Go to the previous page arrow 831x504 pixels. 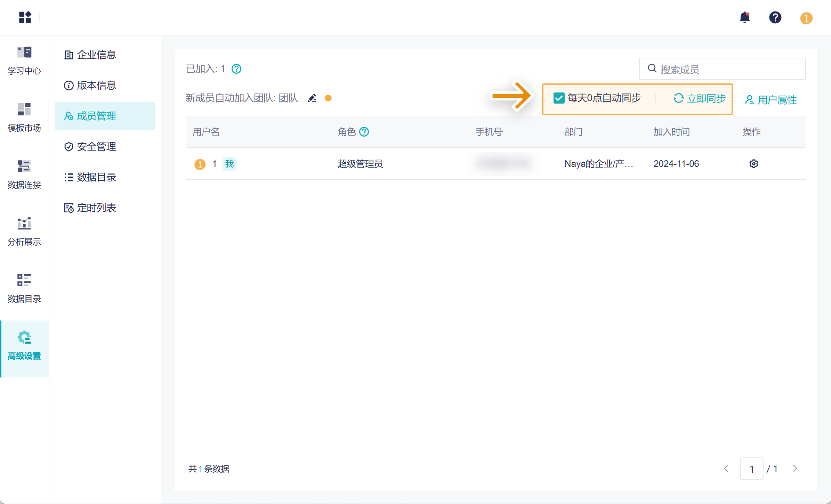click(726, 469)
